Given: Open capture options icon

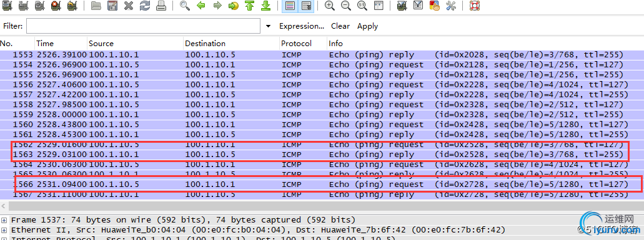Looking at the screenshot, I should pos(23,6).
